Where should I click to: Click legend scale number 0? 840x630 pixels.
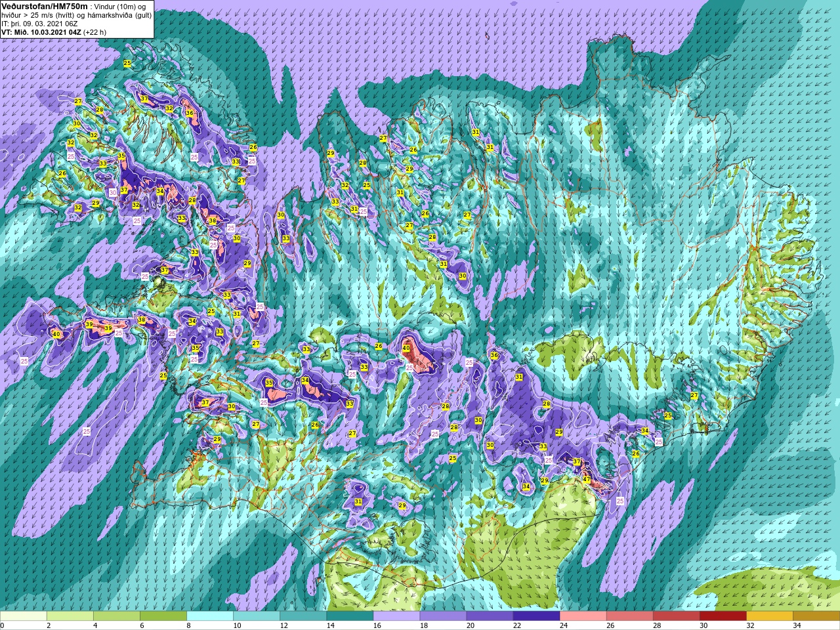click(x=2, y=625)
